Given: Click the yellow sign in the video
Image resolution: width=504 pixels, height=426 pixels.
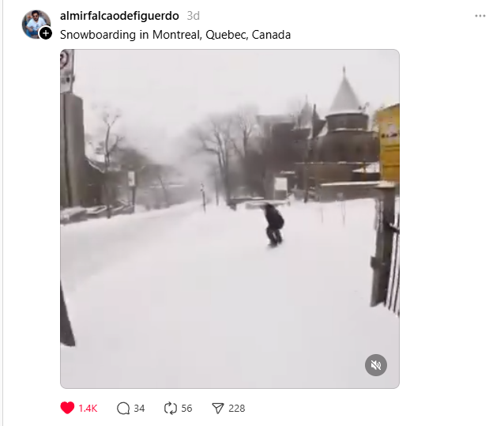Looking at the screenshot, I should pos(389,143).
